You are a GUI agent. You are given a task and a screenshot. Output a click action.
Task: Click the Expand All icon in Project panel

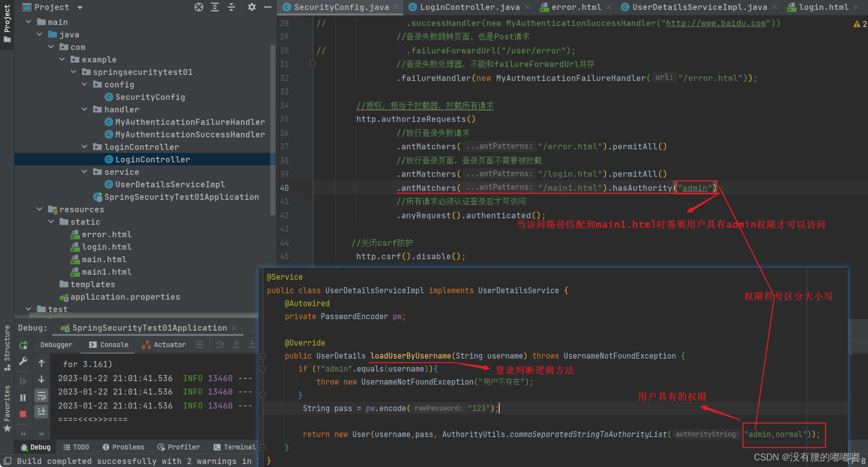click(x=215, y=7)
